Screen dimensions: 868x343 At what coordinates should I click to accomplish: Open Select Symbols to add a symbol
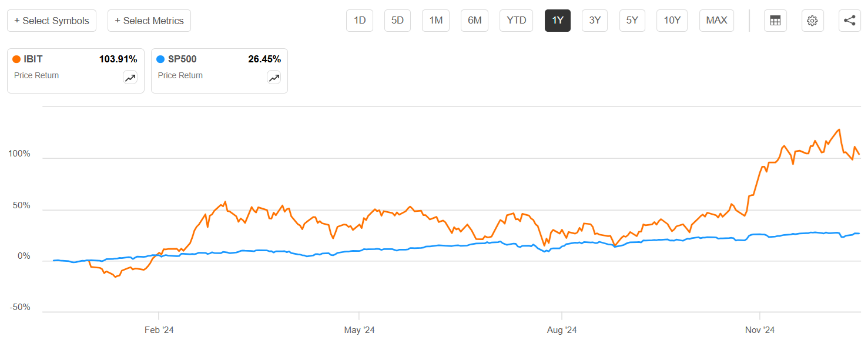pos(51,20)
